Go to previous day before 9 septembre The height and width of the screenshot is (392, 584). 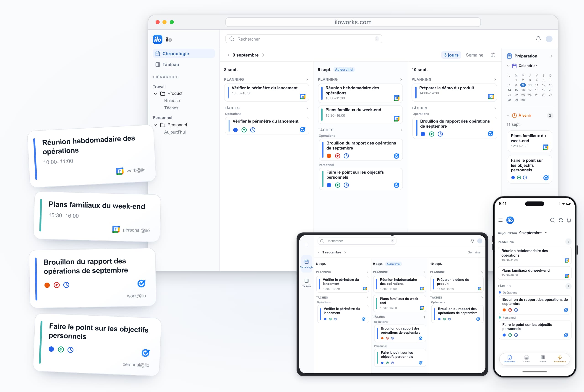228,55
